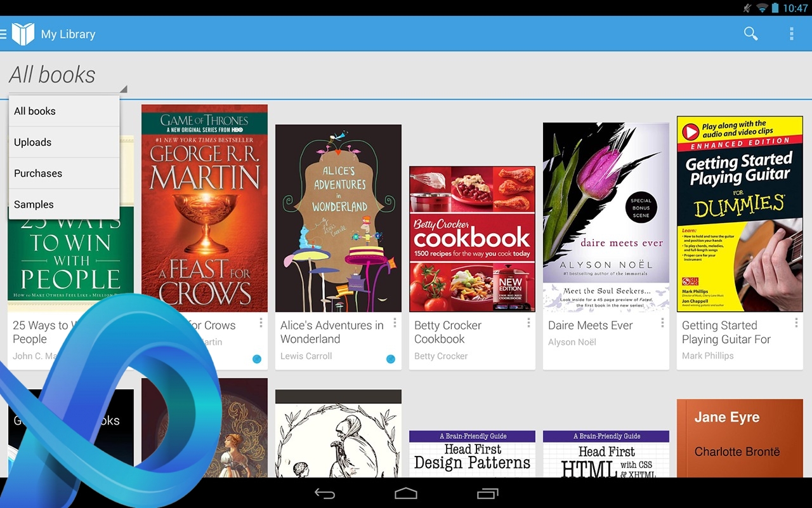
Task: Tap the blue dot on Alice's Adventures card
Action: pos(391,359)
